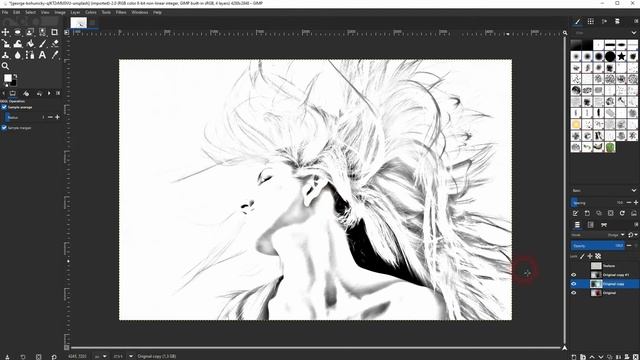Screen dimensions: 640x360
Task: Lock layer position and size
Action: click(590, 256)
